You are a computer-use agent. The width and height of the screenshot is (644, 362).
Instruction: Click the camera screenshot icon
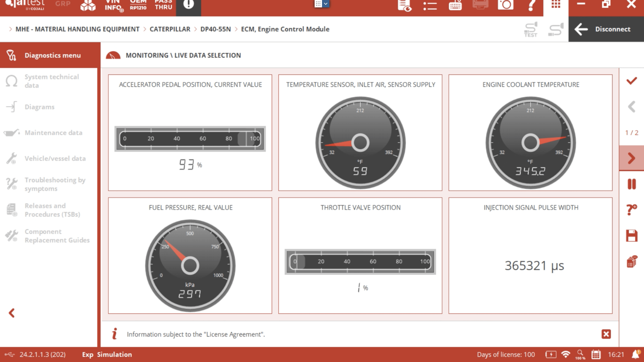(x=505, y=5)
